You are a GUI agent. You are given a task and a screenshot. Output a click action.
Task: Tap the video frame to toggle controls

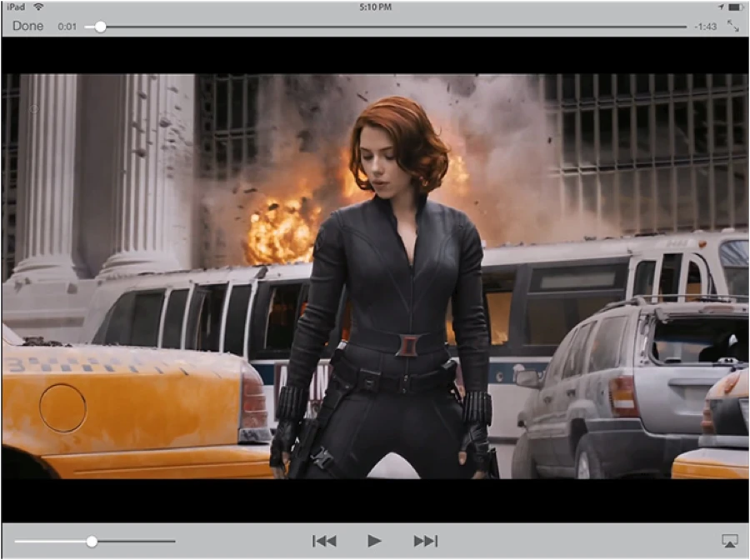tap(375, 276)
